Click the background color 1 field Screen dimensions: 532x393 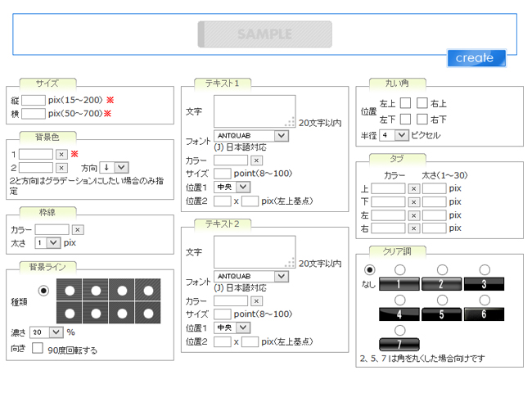[36, 155]
